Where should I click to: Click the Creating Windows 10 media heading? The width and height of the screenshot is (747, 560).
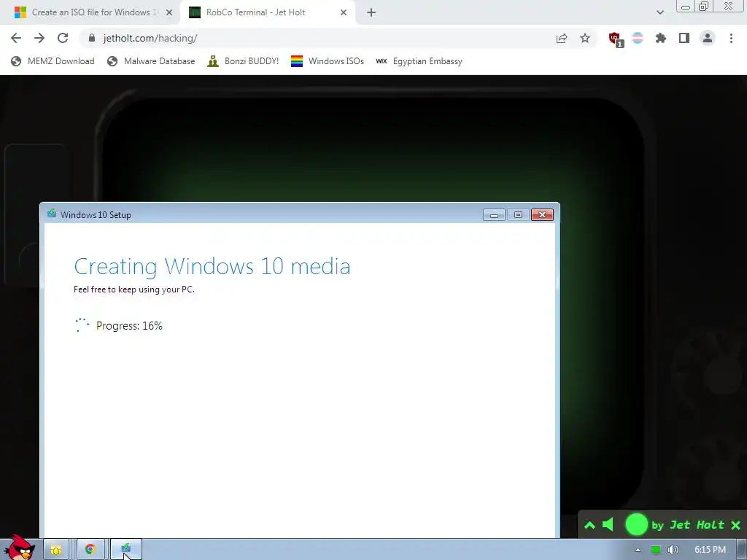(212, 267)
